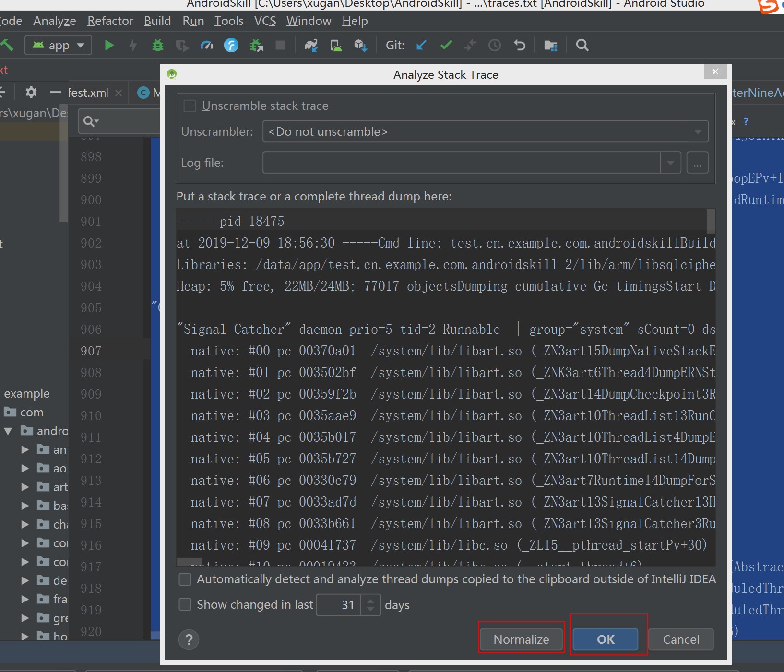Open project panel settings gear icon
Screen dimensions: 784x672
(x=31, y=92)
